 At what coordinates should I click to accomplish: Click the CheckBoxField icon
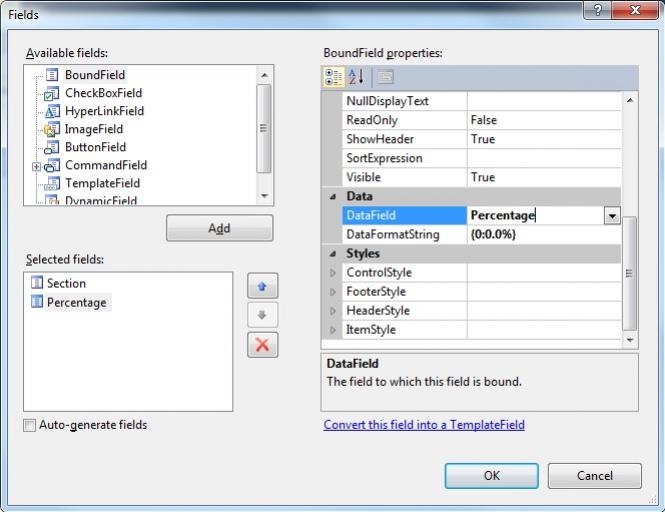(52, 93)
